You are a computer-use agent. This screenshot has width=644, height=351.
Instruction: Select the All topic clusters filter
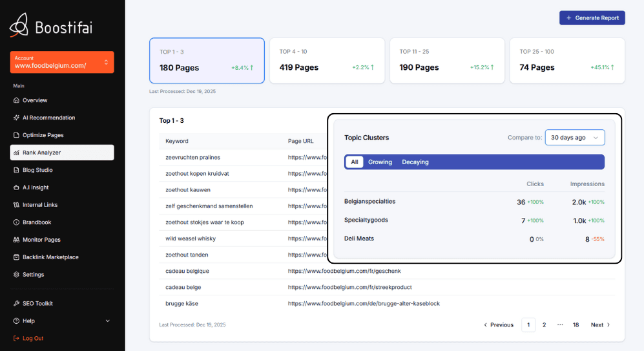355,162
